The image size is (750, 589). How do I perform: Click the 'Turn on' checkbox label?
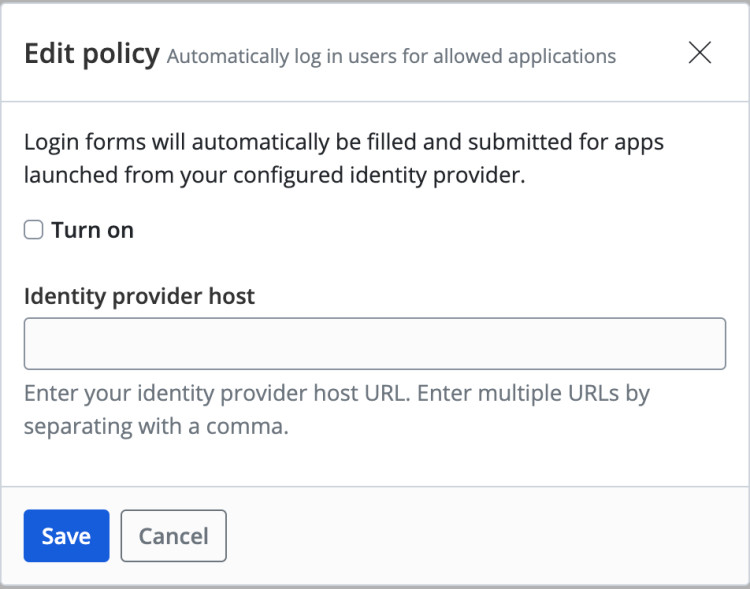click(92, 230)
